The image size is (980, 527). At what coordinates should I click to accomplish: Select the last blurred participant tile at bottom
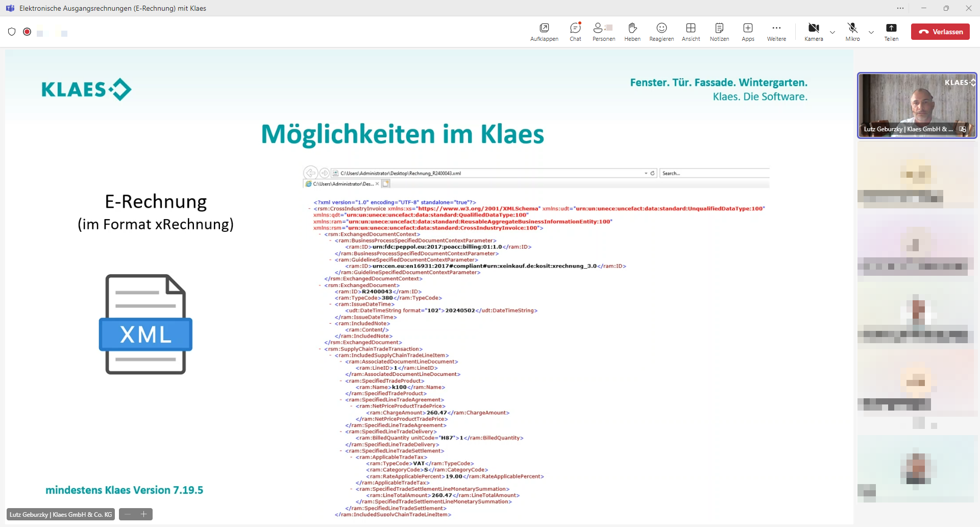[x=917, y=469]
